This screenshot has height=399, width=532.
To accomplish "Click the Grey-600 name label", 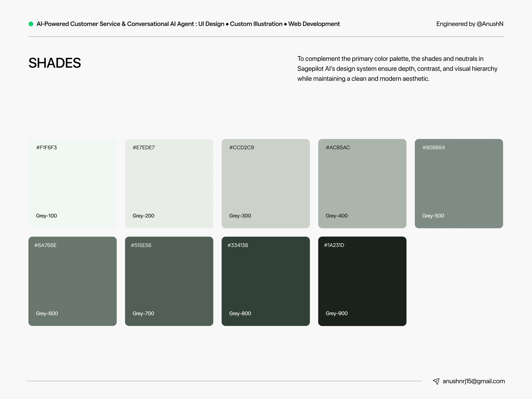I will point(47,313).
